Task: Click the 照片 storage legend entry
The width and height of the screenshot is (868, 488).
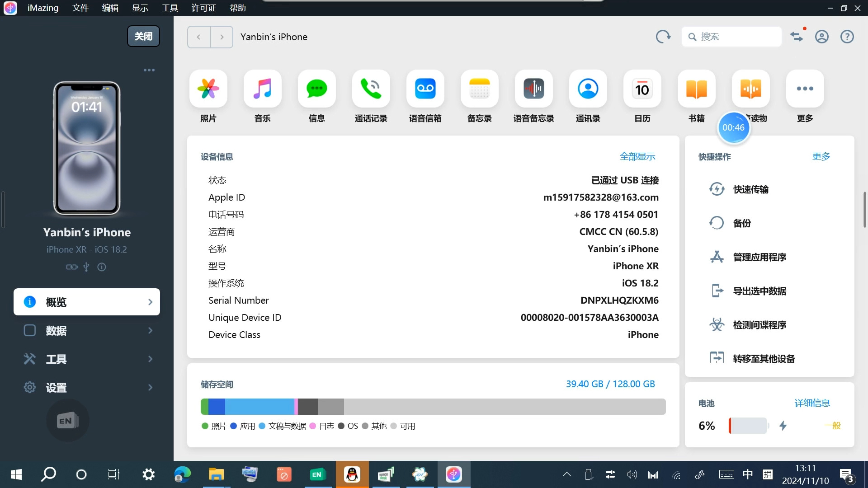Action: click(214, 426)
